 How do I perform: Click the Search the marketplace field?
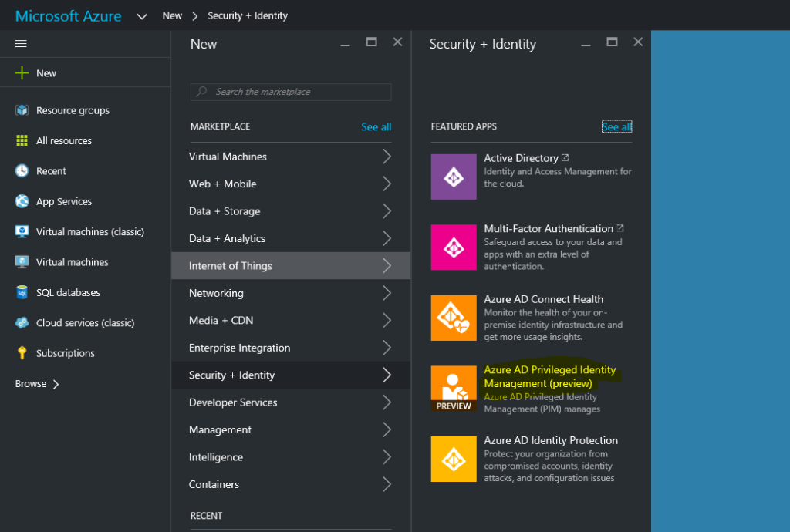[290, 92]
